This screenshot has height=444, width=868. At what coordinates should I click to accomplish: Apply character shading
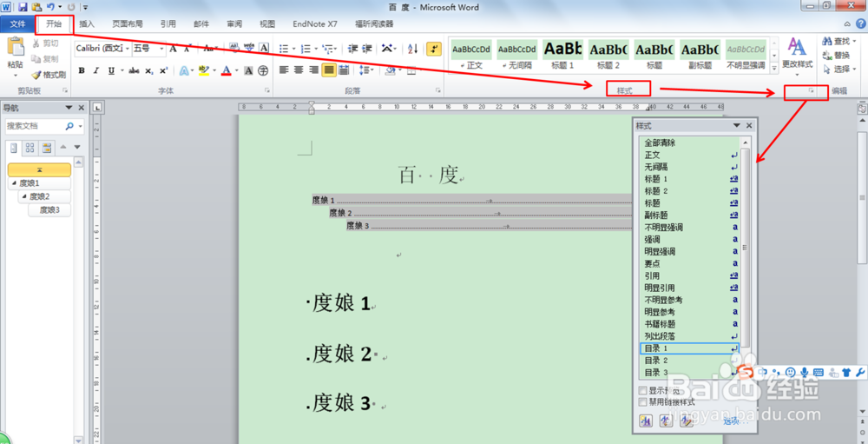(248, 71)
